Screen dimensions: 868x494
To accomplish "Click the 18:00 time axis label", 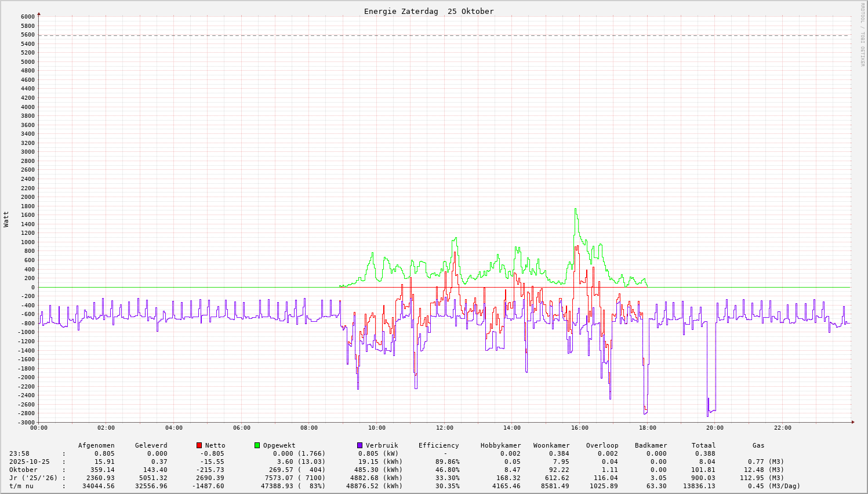I will pos(648,428).
